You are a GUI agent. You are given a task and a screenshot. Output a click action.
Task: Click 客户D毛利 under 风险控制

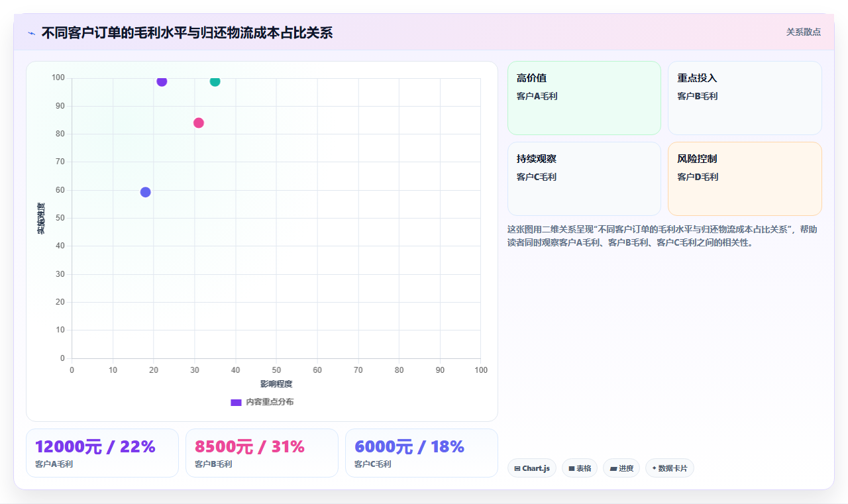click(x=698, y=177)
